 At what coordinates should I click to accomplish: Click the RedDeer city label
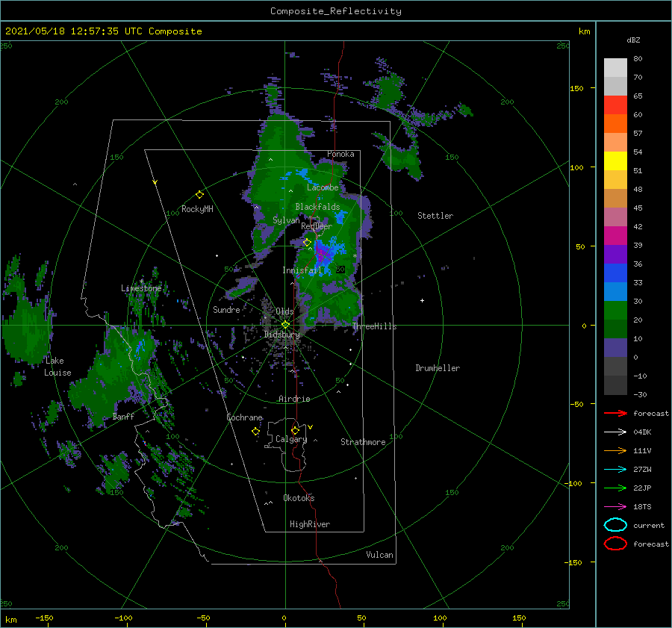click(x=317, y=226)
